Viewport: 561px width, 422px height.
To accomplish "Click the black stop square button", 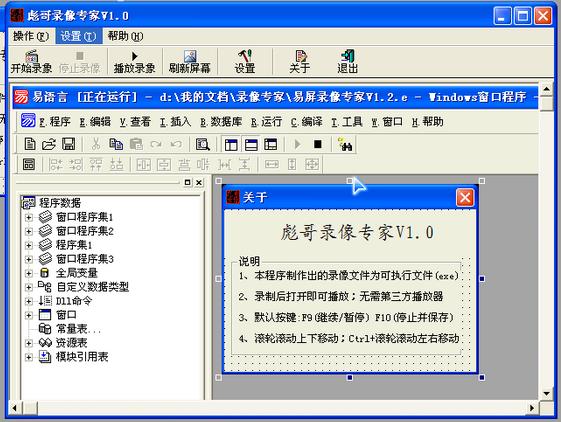I will pyautogui.click(x=318, y=144).
